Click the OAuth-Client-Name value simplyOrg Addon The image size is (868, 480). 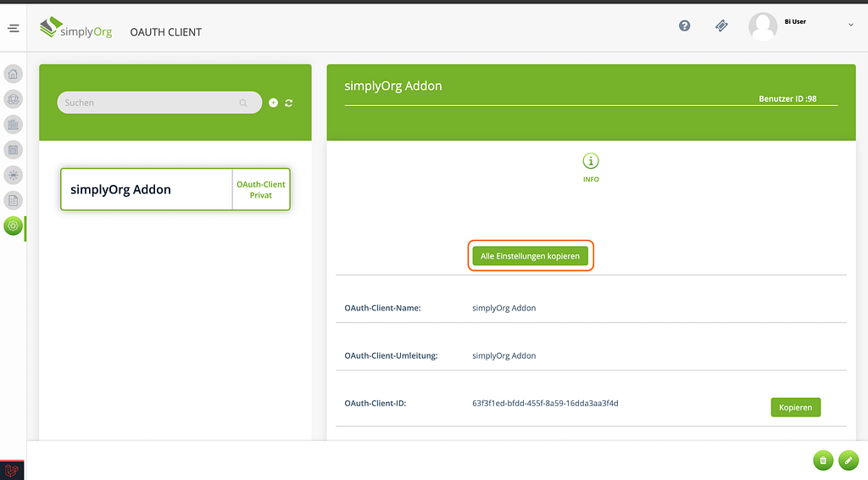point(504,308)
